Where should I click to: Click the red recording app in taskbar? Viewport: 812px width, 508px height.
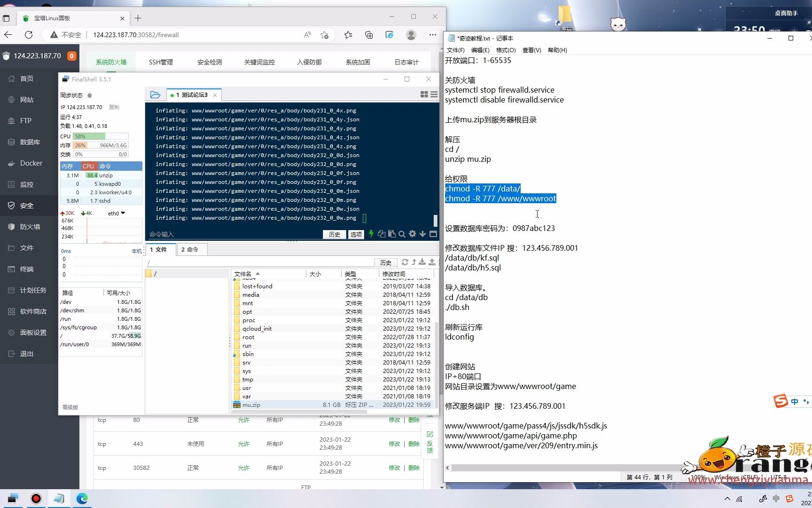36,499
